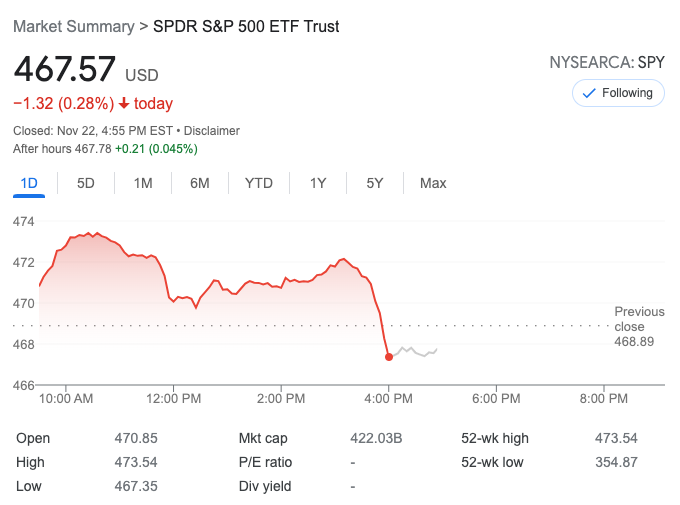
Task: Switch to the 5D chart tab
Action: [86, 183]
